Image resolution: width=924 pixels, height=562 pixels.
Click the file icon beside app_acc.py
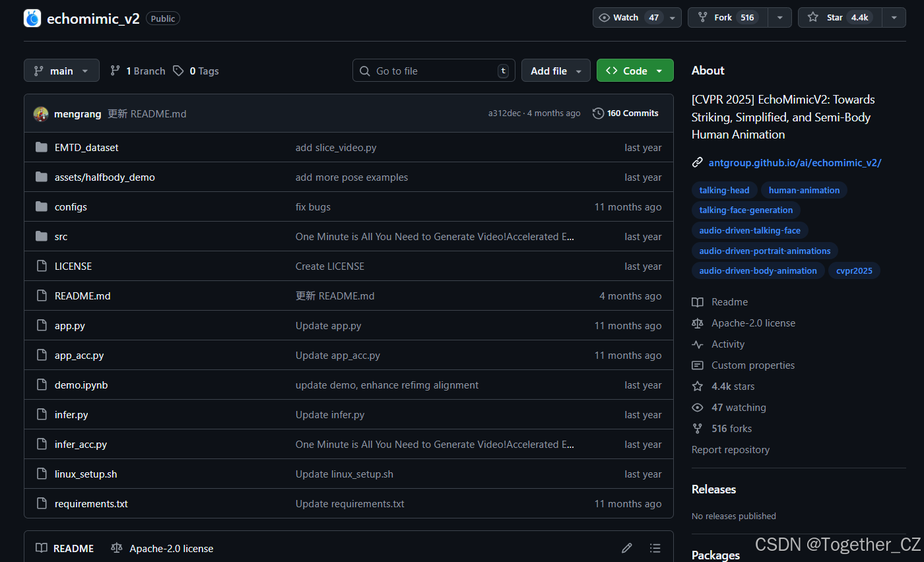tap(42, 355)
